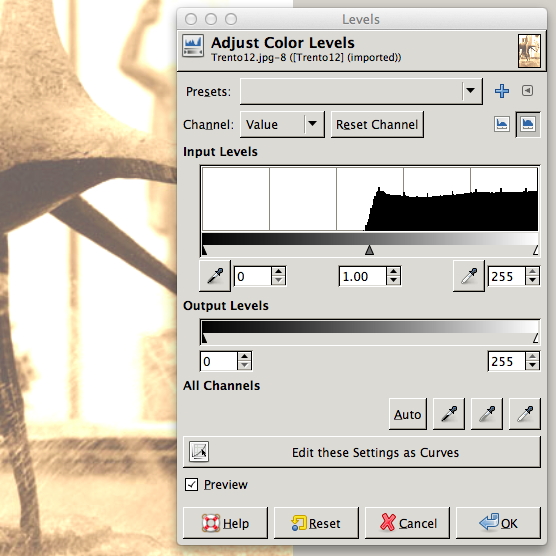Click the input gamma midpoint slider triangle
Image resolution: width=556 pixels, height=556 pixels.
pos(369,250)
